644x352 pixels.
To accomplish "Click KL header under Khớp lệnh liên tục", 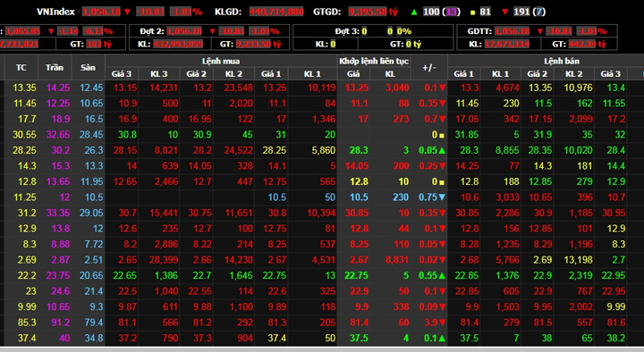I will [390, 74].
